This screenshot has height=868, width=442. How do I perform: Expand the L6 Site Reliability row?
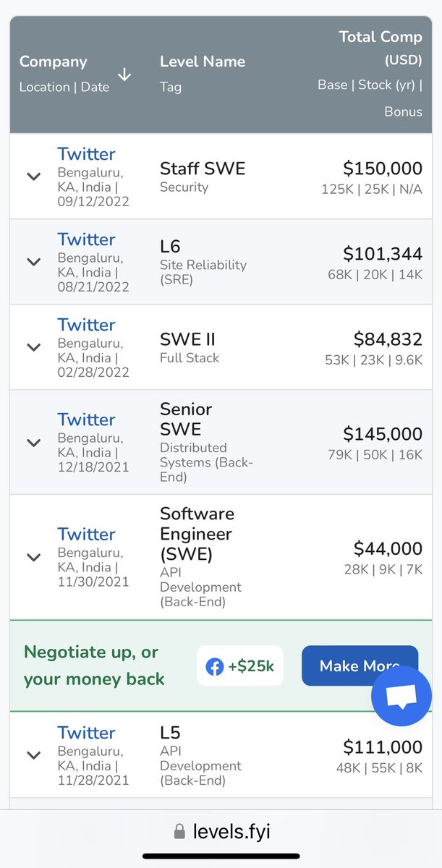(33, 262)
